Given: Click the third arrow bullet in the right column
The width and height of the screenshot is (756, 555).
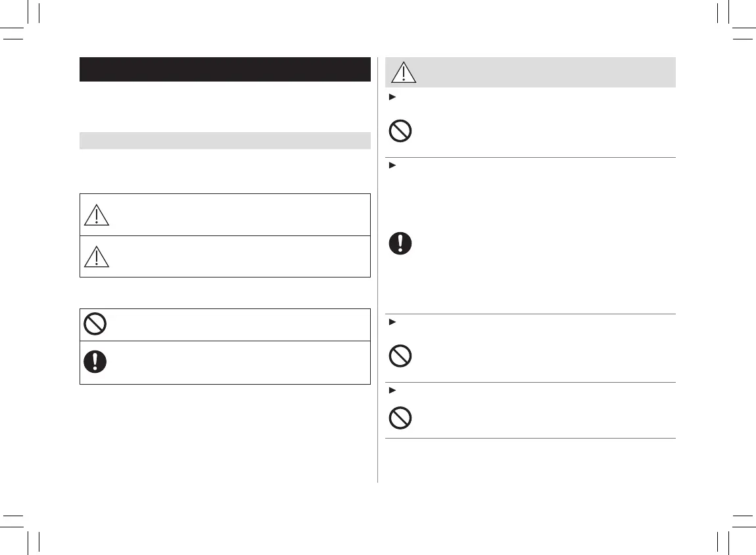Looking at the screenshot, I should tap(392, 322).
